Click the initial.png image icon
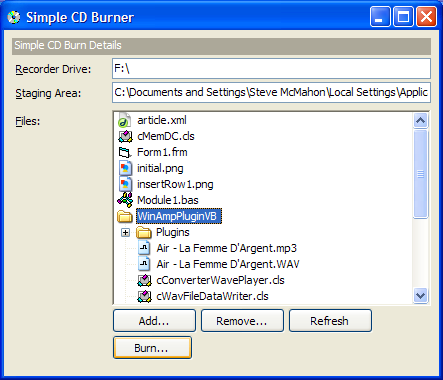Screen dimensions: 443x380 click(x=125, y=168)
